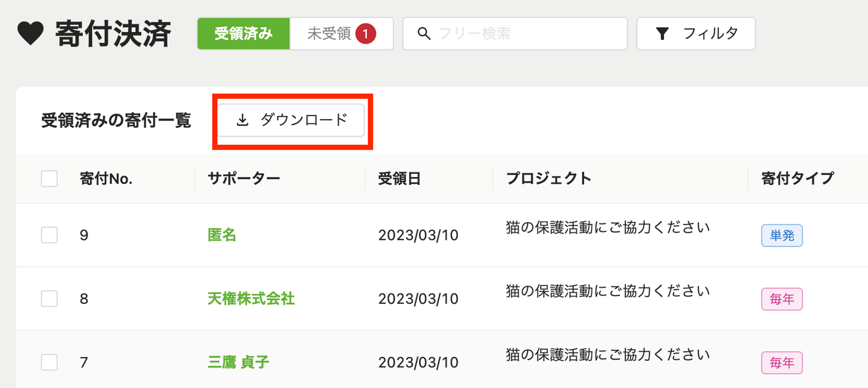The width and height of the screenshot is (868, 388).
Task: Open the 天権株式会社 supporter link
Action: point(251,299)
